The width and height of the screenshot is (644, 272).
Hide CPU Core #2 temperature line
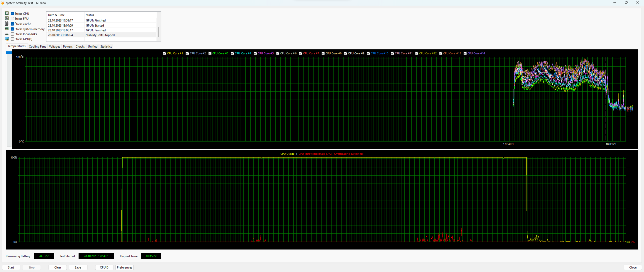tap(187, 53)
